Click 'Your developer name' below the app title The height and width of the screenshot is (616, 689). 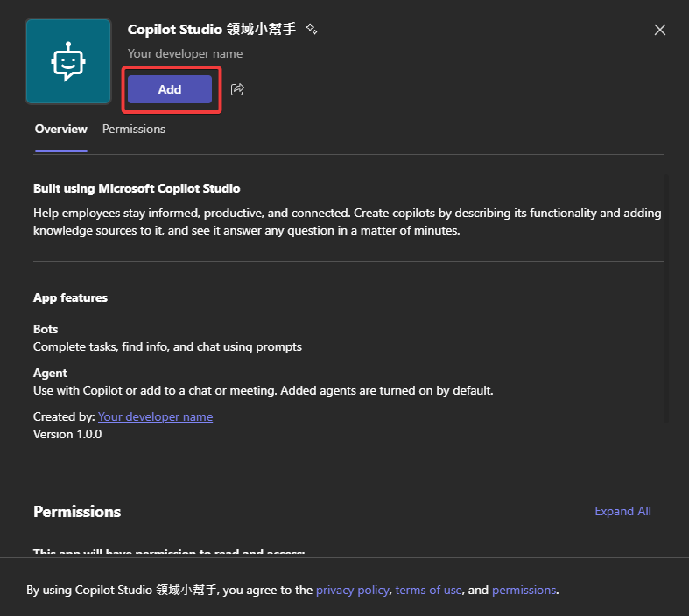tap(185, 53)
